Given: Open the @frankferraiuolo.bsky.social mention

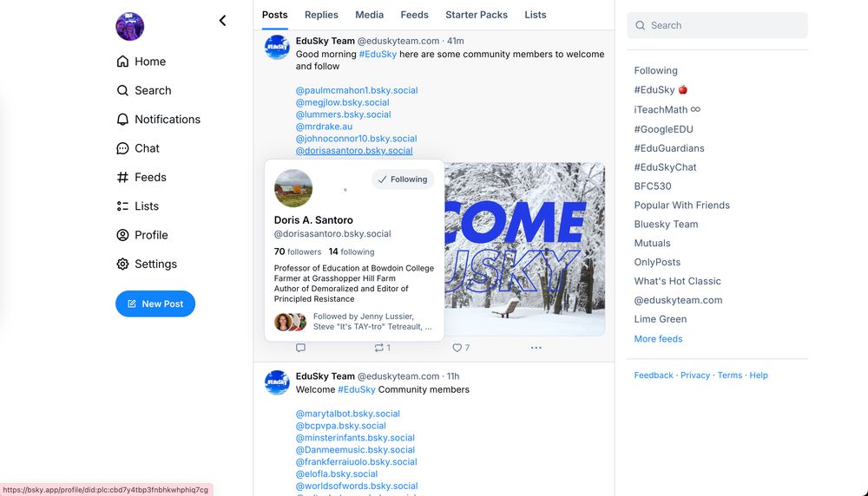Looking at the screenshot, I should coord(356,462).
